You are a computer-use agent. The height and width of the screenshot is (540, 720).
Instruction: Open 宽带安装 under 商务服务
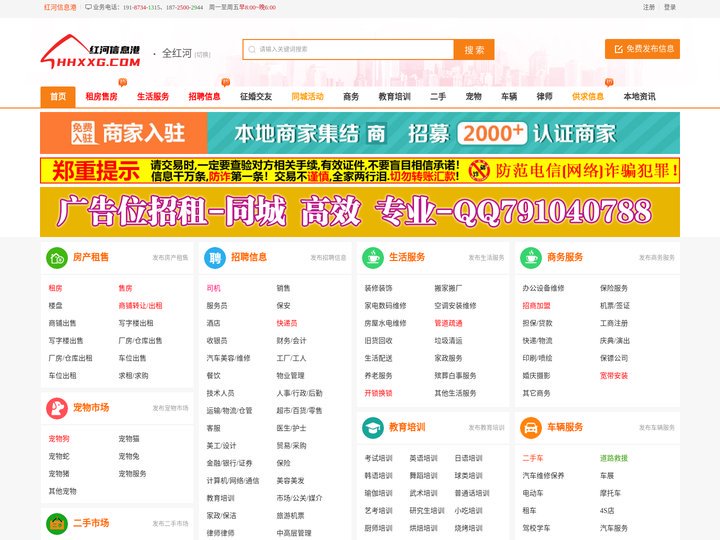[x=614, y=376]
